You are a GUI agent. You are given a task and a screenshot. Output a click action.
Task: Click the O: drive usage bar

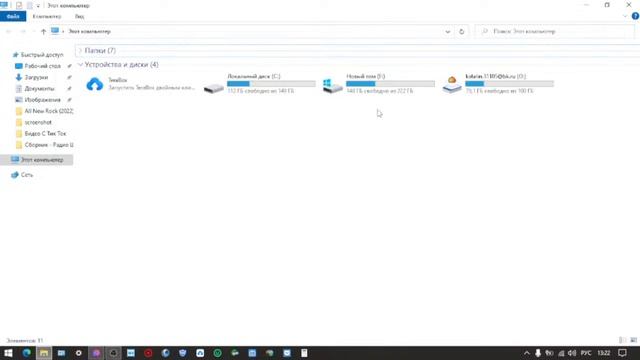(509, 84)
